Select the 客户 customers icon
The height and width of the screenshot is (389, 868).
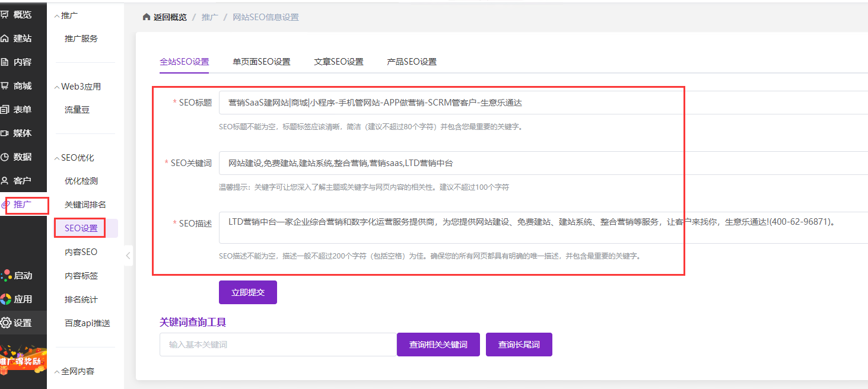tap(5, 181)
